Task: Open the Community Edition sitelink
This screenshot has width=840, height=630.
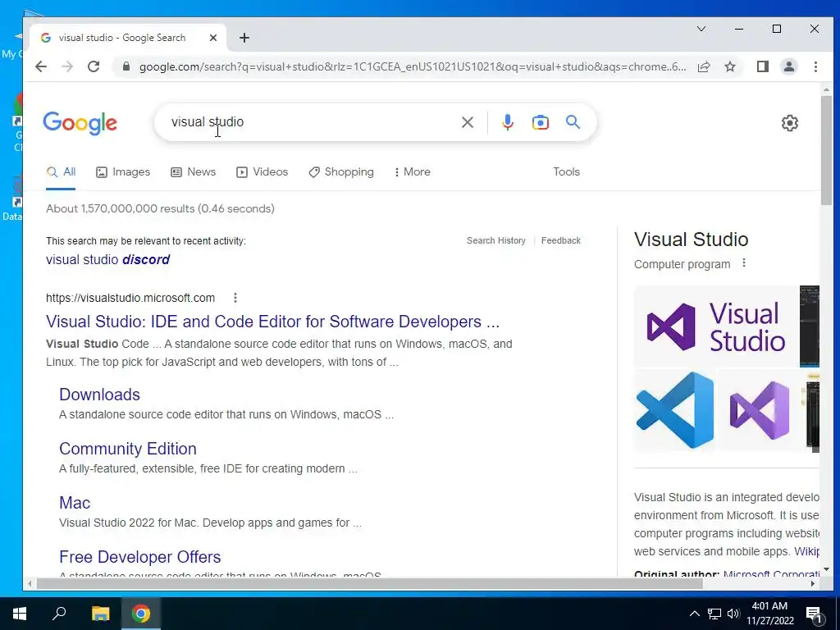Action: (x=127, y=449)
